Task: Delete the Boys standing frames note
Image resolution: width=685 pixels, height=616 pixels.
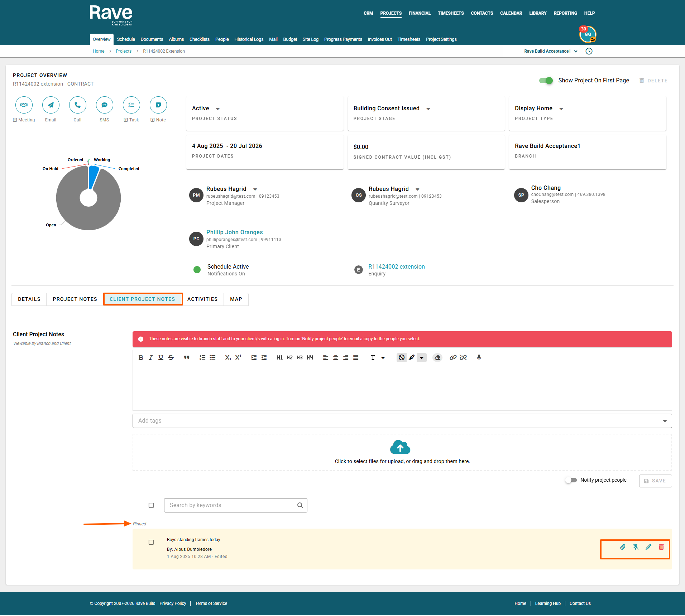Action: [661, 547]
